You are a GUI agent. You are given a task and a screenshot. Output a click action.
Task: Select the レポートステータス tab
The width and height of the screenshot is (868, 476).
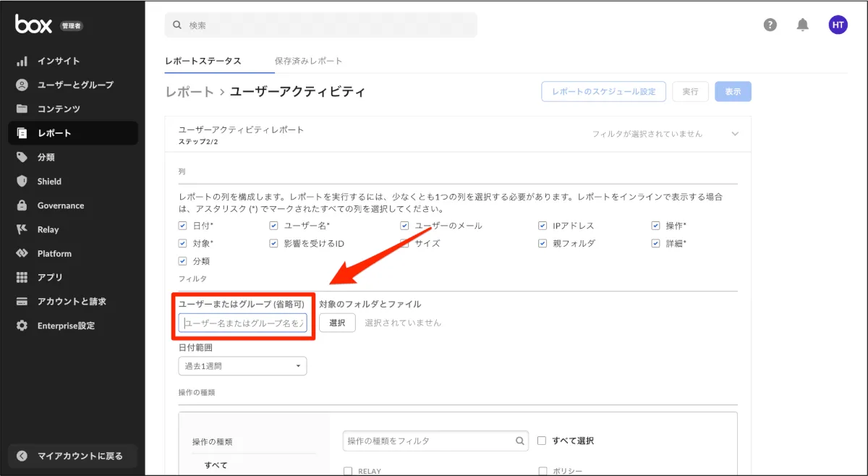click(x=203, y=61)
